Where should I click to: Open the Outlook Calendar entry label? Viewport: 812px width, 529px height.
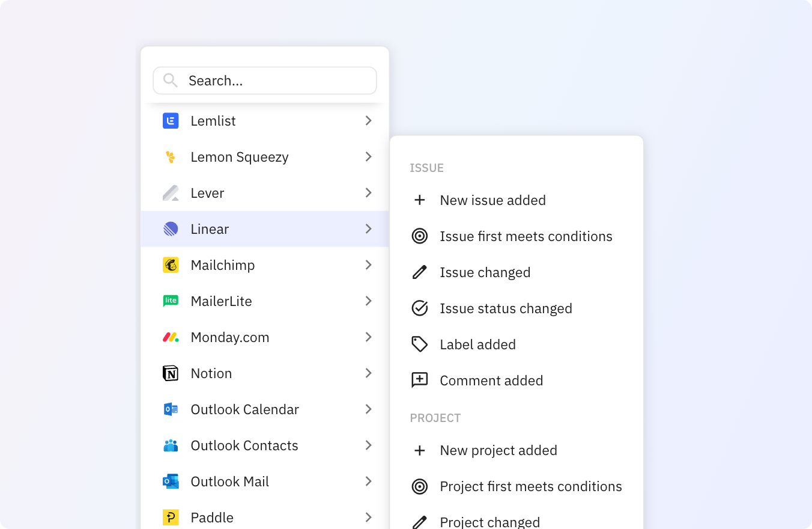(245, 409)
